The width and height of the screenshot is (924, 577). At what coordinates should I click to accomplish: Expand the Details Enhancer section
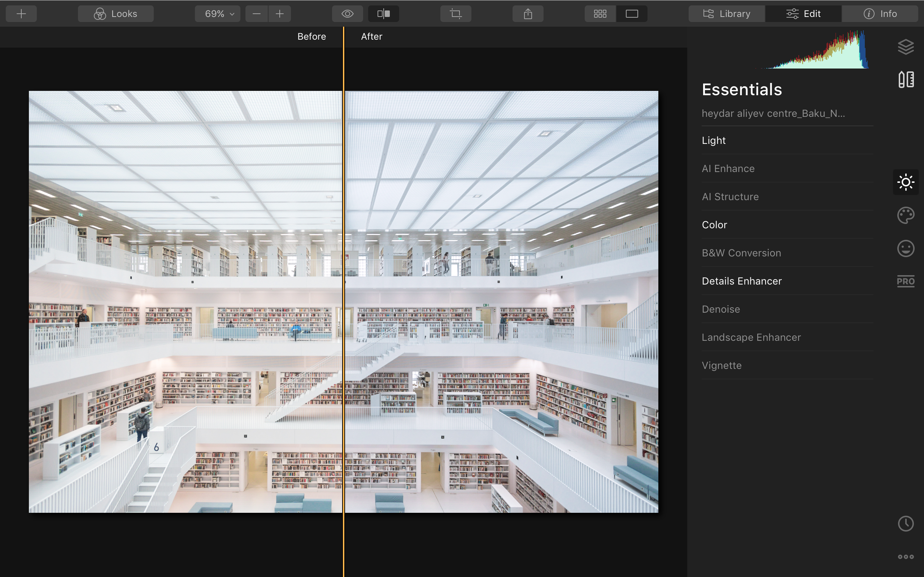(x=741, y=281)
